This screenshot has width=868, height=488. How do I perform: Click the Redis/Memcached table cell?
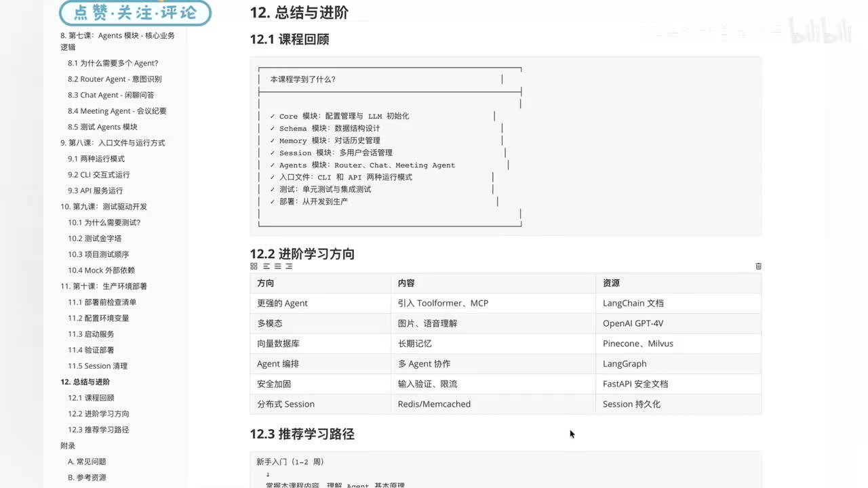coord(493,404)
